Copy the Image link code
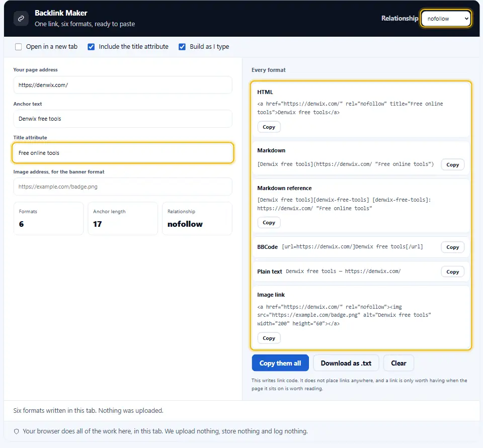 (269, 338)
